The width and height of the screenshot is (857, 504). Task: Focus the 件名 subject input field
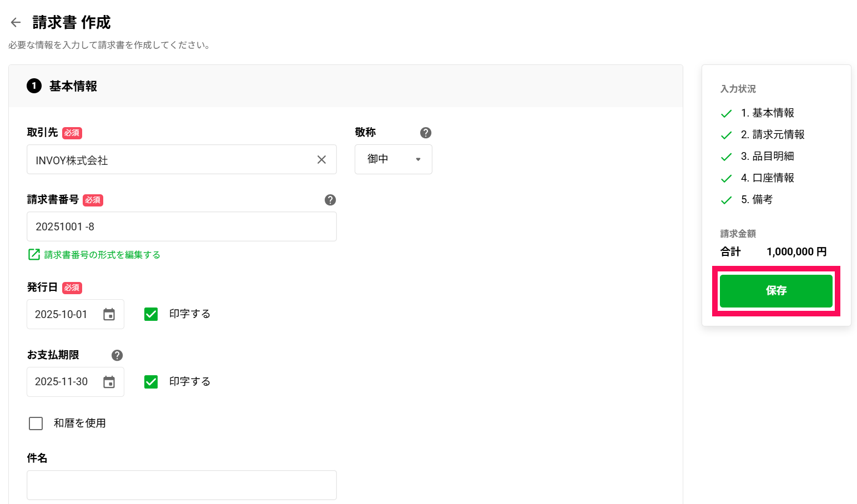[182, 485]
